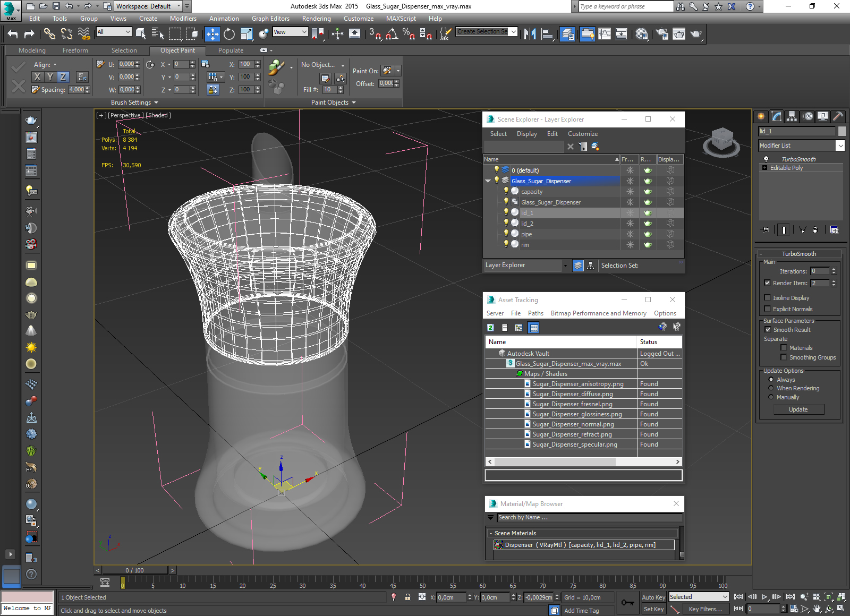Click Table View icon in Asset Tracking
Screen dimensions: 850x616
[534, 328]
